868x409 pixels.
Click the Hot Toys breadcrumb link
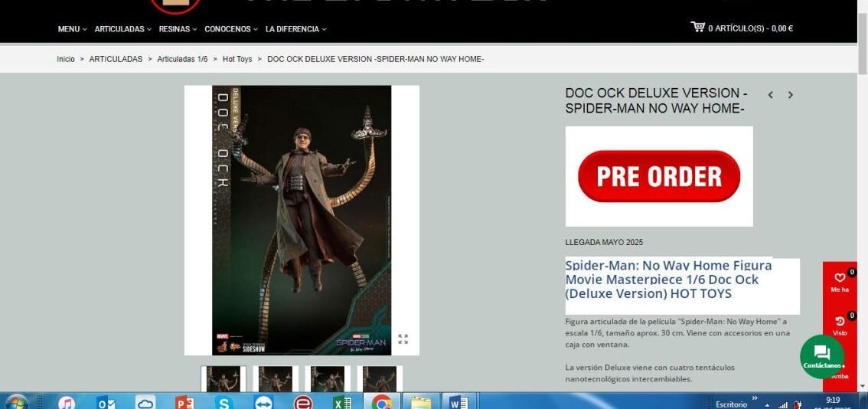[x=237, y=59]
